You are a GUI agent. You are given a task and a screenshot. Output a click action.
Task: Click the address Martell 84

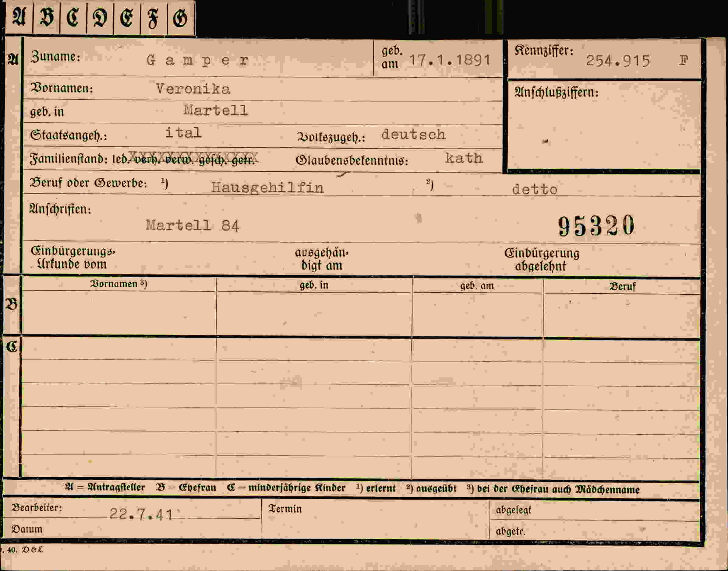(193, 226)
